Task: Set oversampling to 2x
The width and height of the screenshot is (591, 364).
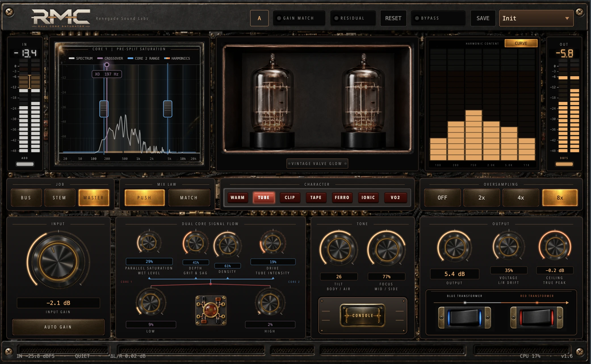Action: pos(481,198)
